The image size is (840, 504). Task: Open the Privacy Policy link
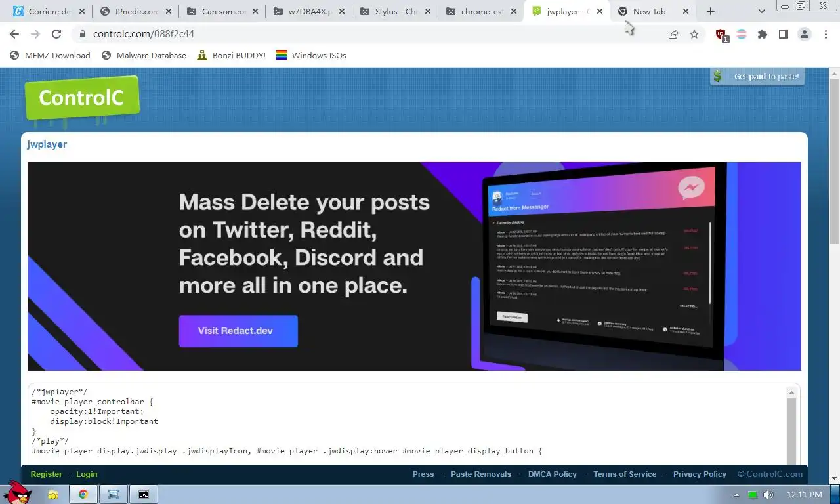[700, 474]
